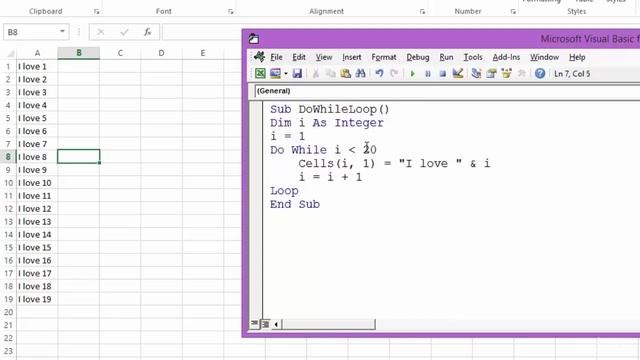The image size is (640, 360).
Task: Switch to Full Module View button
Action: point(265,324)
